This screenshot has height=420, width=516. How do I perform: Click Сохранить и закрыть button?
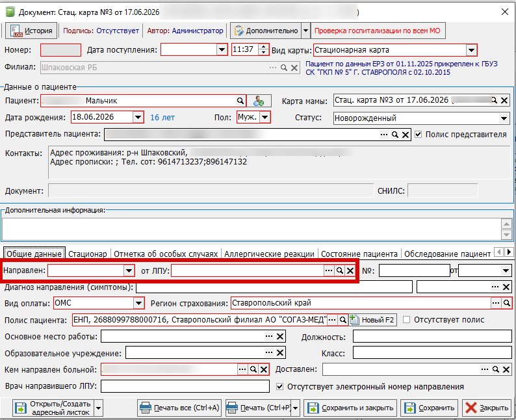tap(350, 408)
